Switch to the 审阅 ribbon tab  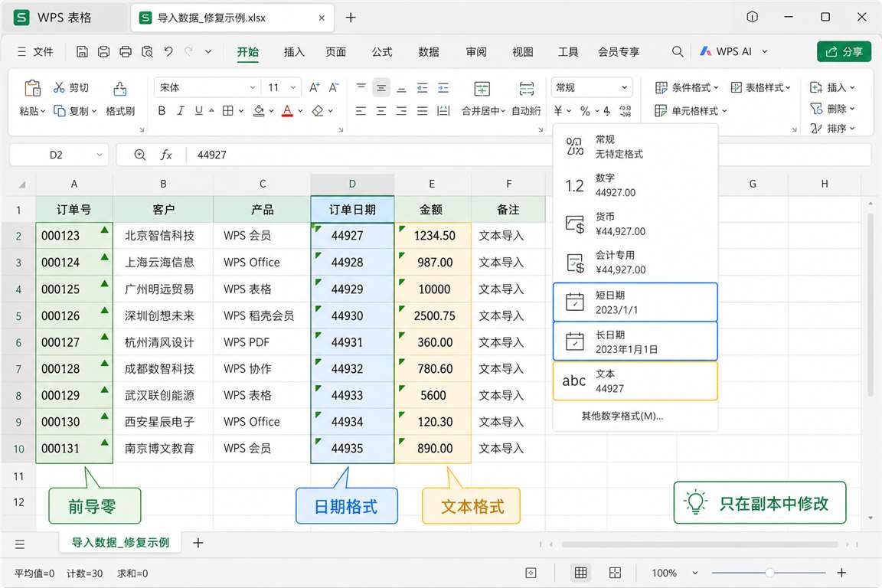point(476,52)
